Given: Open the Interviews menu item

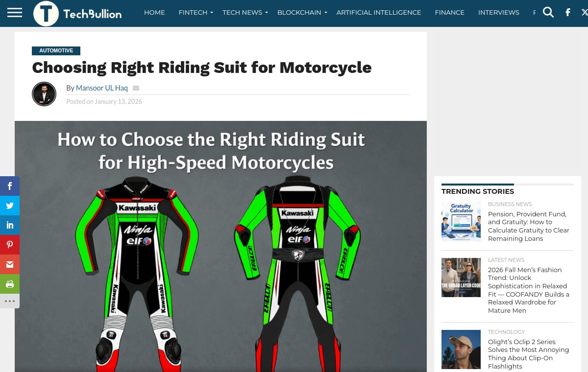Looking at the screenshot, I should tap(498, 13).
